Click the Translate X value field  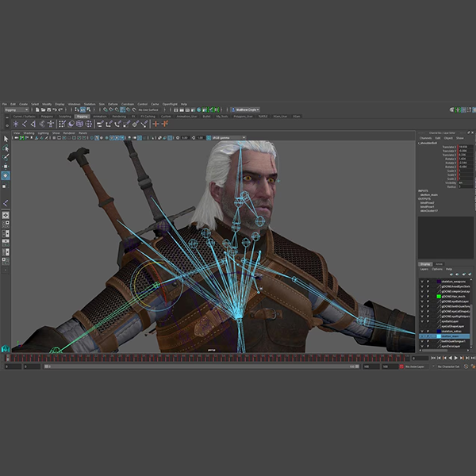(x=466, y=147)
